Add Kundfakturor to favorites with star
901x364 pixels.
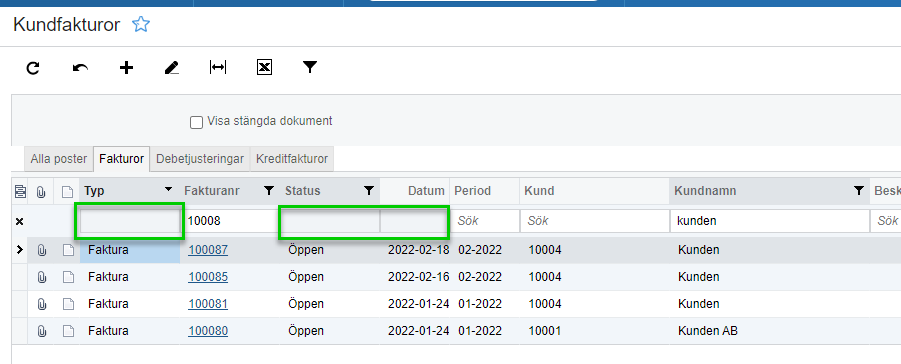click(141, 24)
